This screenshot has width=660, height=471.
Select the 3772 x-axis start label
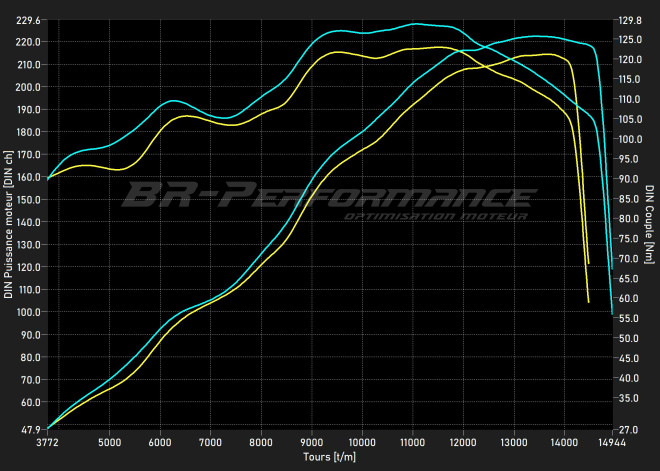[x=47, y=441]
